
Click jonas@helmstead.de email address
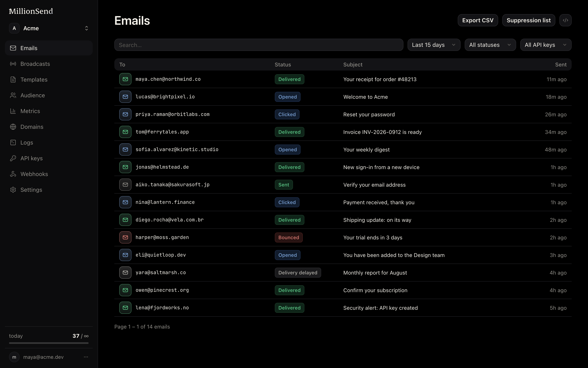(162, 167)
